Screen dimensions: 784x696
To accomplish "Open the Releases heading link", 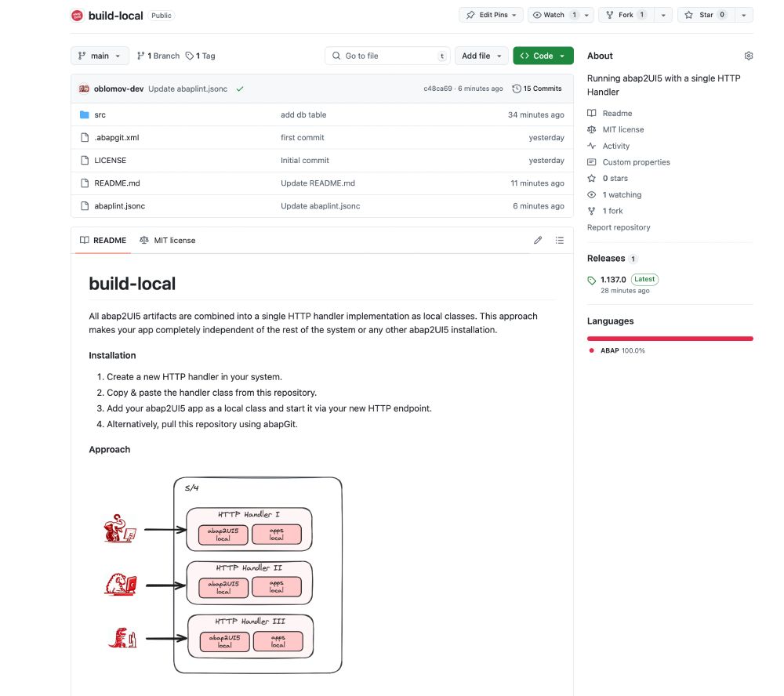I will click(612, 259).
